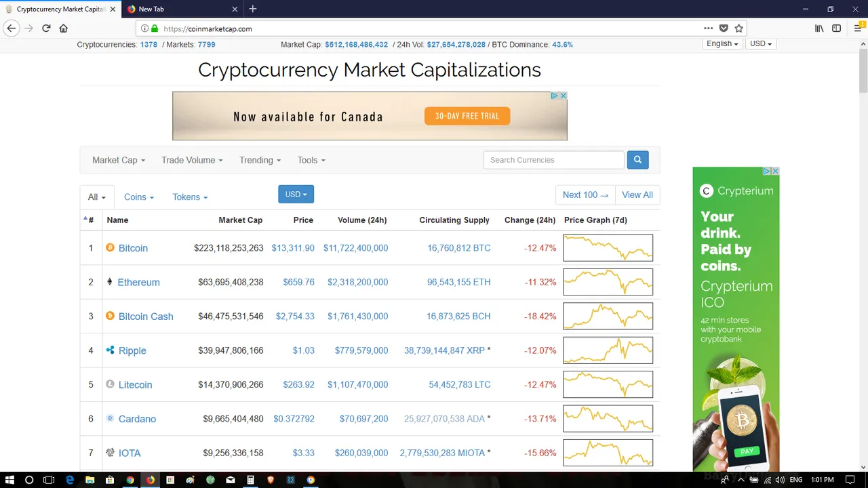Screen dimensions: 868x488
Task: Launch Microsoft Edge from taskbar
Action: click(x=69, y=480)
